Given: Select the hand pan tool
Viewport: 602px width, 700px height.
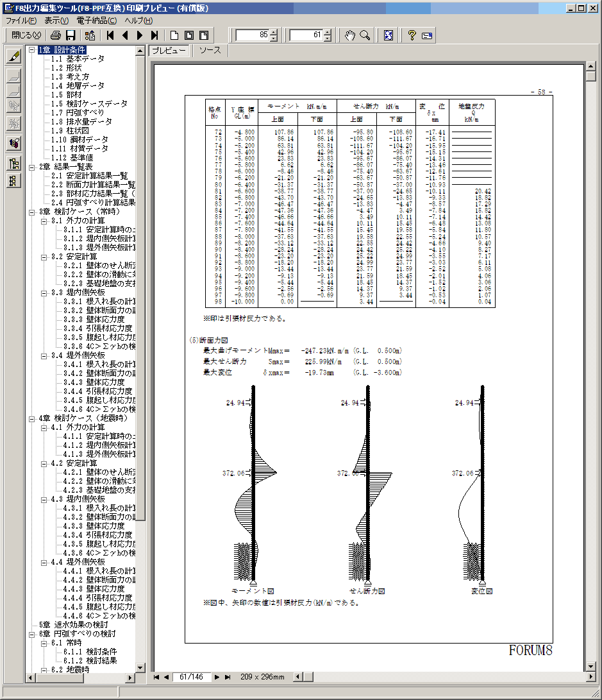Looking at the screenshot, I should tap(350, 35).
